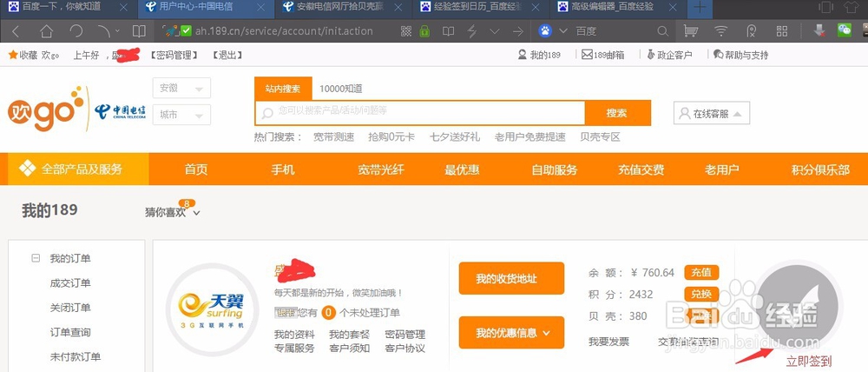Open reading mode icon in address bar

pyautogui.click(x=448, y=31)
